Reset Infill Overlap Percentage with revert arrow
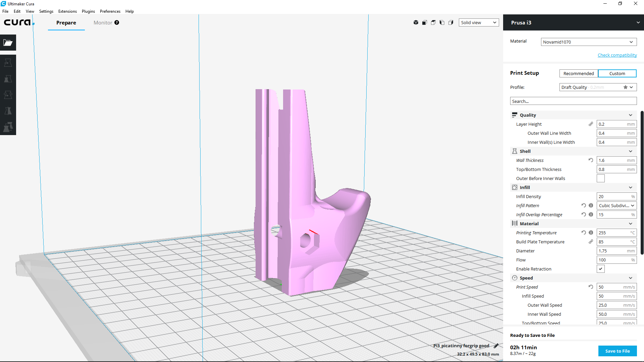 [584, 215]
